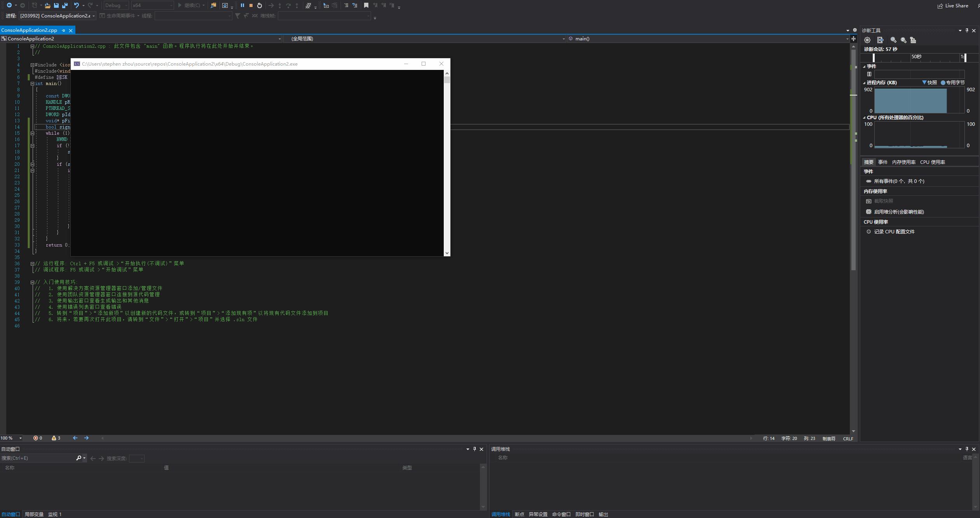Open the Output tab at the bottom
The height and width of the screenshot is (518, 980).
[603, 515]
